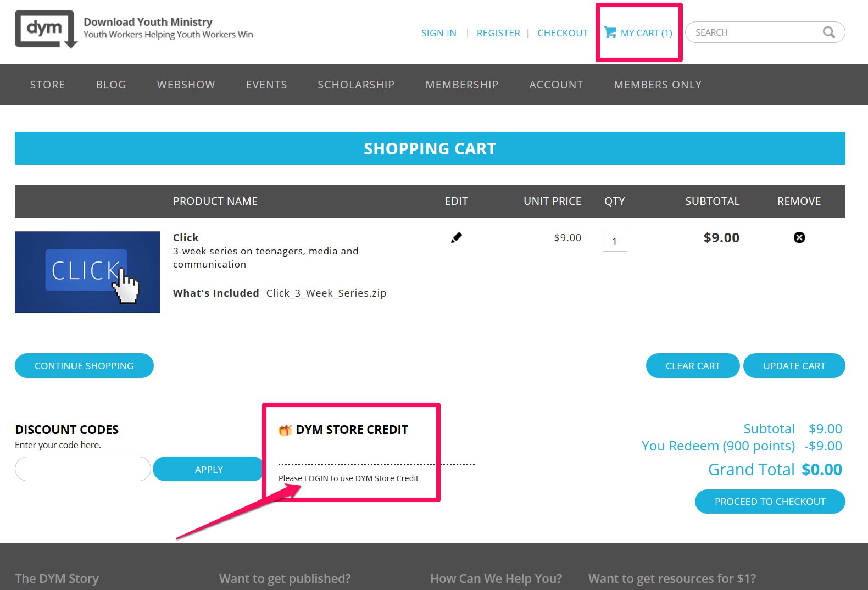Apply the discount code
Screen dimensions: 868x590
tap(209, 469)
